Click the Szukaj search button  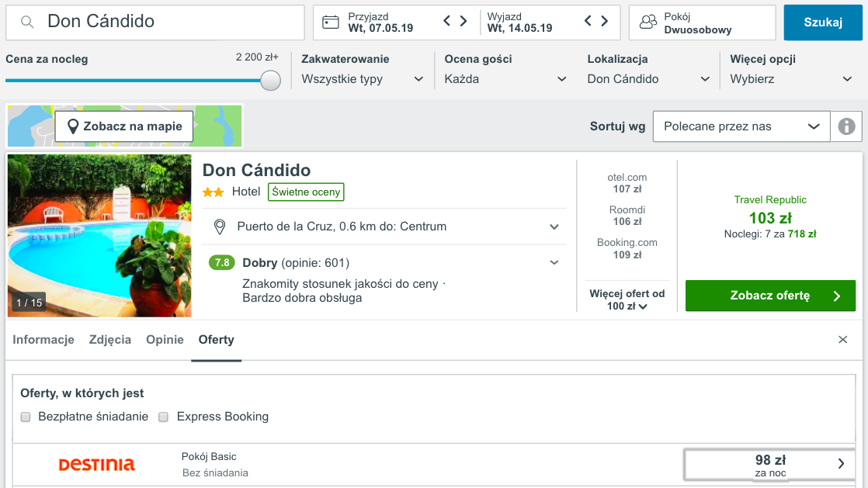(x=823, y=22)
